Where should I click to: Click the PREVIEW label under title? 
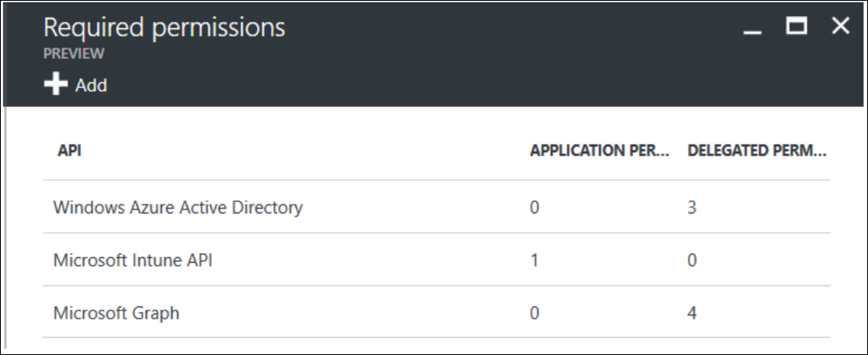click(74, 53)
